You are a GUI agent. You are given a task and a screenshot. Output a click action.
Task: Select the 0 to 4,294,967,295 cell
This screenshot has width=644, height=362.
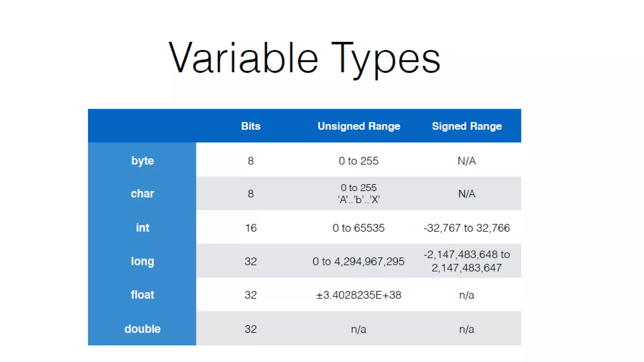pos(358,261)
